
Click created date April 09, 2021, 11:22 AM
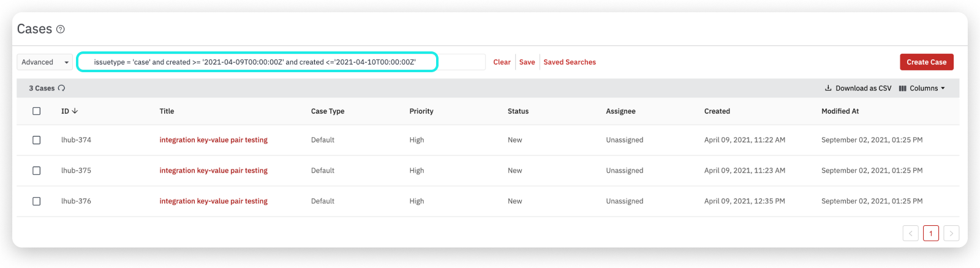[744, 140]
